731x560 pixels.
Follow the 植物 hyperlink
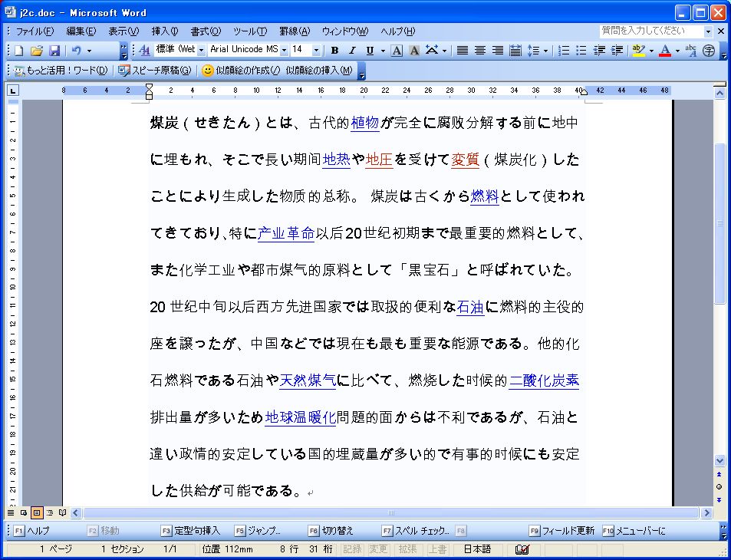(364, 123)
